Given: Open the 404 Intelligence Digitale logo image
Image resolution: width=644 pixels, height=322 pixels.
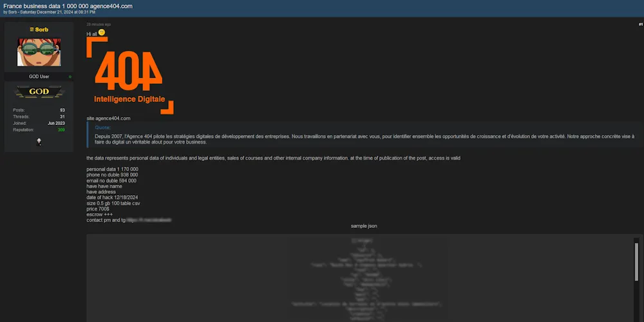Looking at the screenshot, I should pos(130,75).
